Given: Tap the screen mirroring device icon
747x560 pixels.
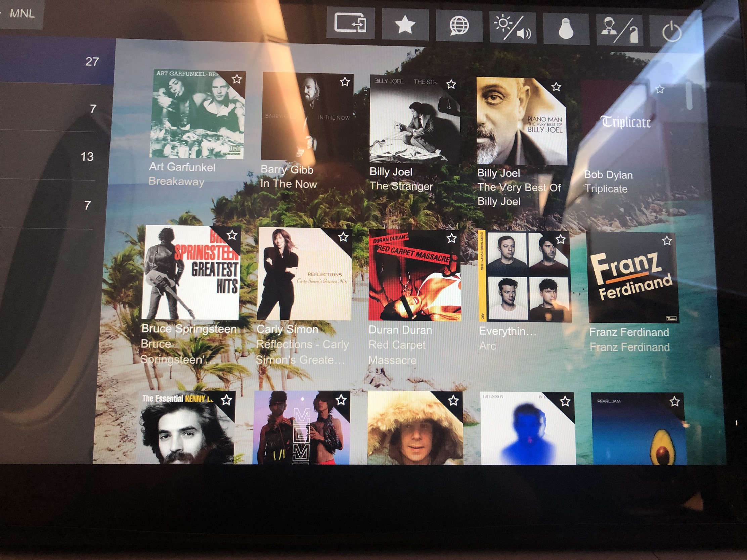Looking at the screenshot, I should 350,23.
